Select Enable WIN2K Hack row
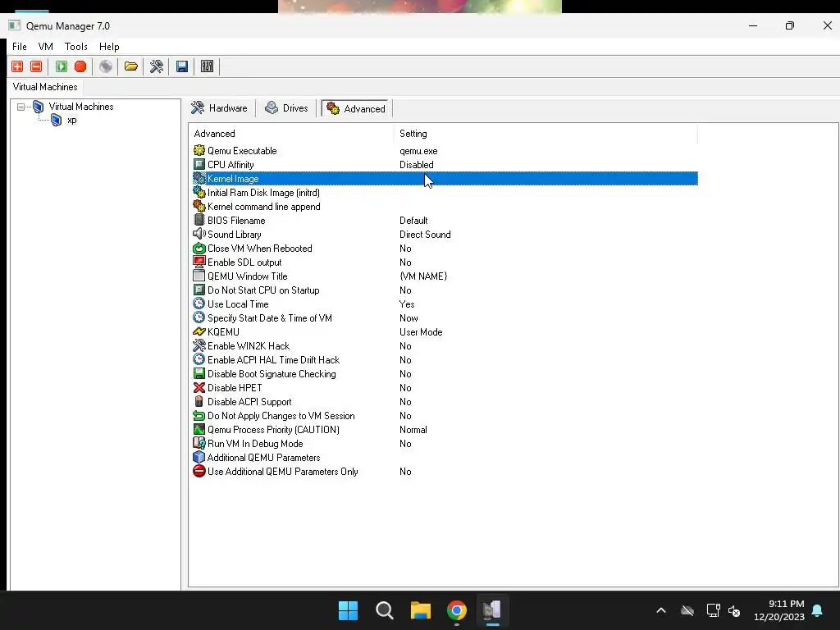 click(x=445, y=345)
